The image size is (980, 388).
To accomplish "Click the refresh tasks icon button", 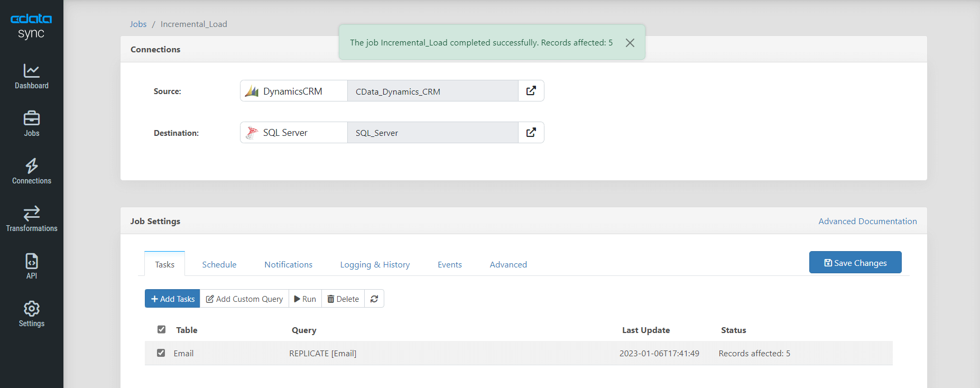I will [374, 299].
